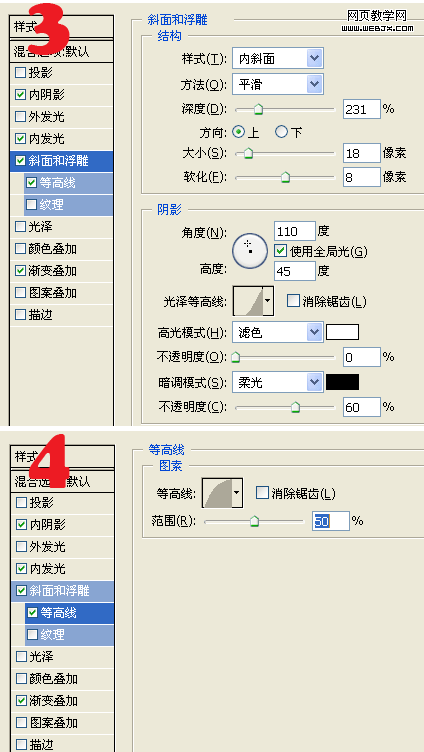Select 颜色叠加 row in the Contour settings dialog

pyautogui.click(x=62, y=679)
